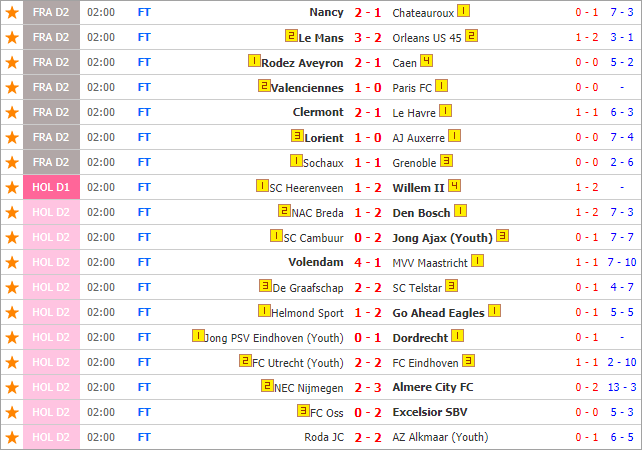Toggle favorite star for Nancy vs Chateauroux
The image size is (642, 450).
12,13
